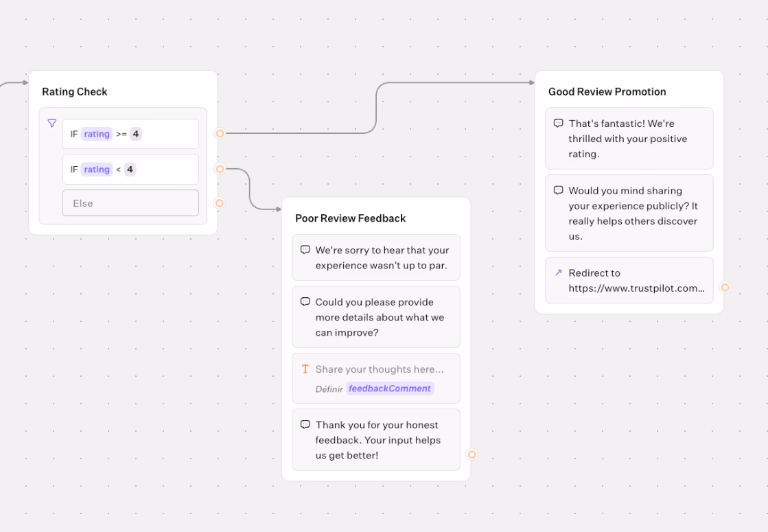This screenshot has height=532, width=768.
Task: Select the 'IF rating < 4' condition
Action: click(130, 170)
